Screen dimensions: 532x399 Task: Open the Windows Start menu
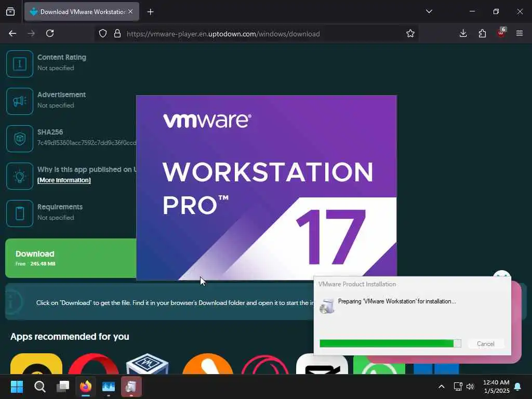[x=17, y=387]
